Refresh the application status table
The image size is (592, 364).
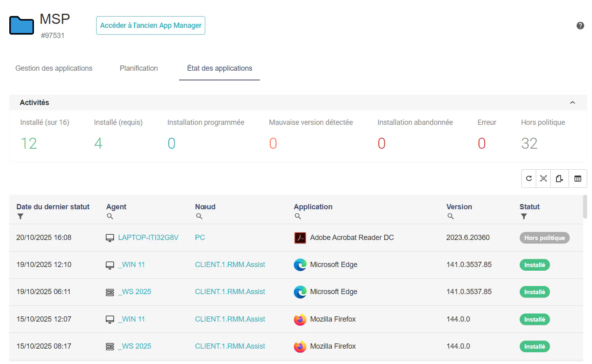point(529,179)
